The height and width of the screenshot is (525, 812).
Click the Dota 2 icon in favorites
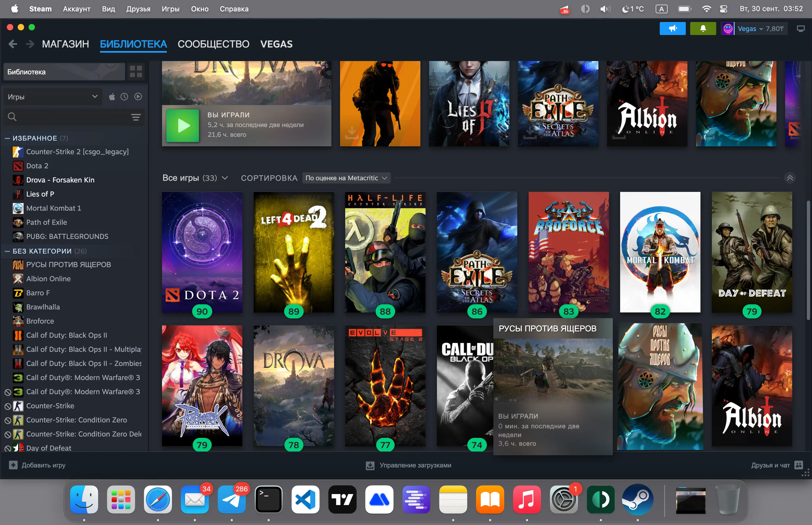tap(18, 166)
